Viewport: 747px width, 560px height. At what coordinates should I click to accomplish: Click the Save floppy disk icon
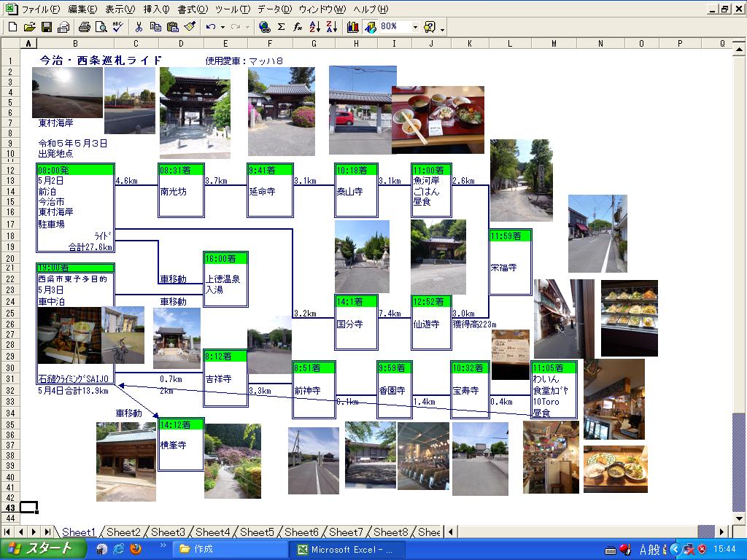(x=46, y=27)
